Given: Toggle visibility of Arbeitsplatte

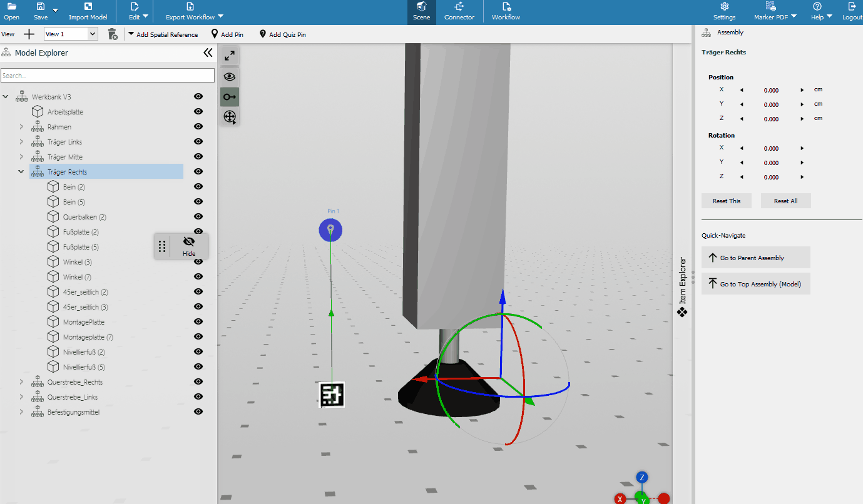Looking at the screenshot, I should point(198,111).
